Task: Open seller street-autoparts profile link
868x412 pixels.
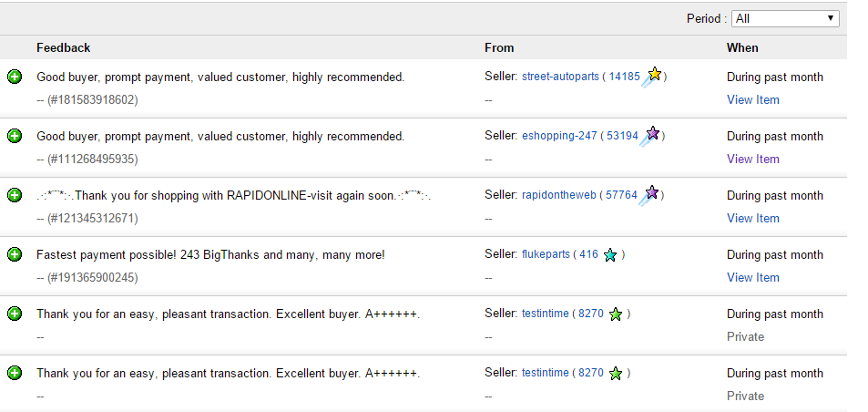Action: (x=559, y=77)
